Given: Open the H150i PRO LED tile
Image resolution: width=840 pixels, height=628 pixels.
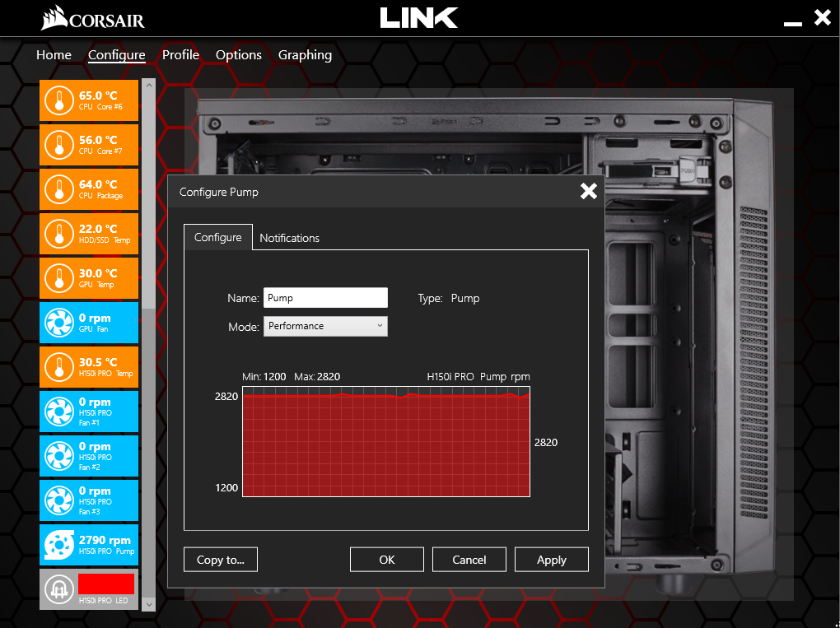Looking at the screenshot, I should click(89, 589).
